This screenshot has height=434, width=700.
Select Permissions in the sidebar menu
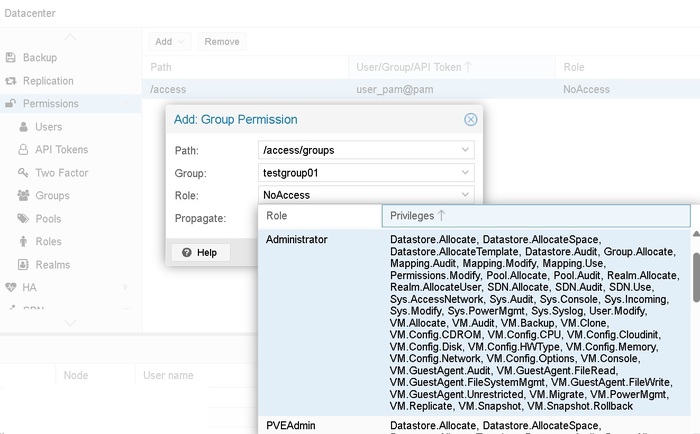coord(50,104)
